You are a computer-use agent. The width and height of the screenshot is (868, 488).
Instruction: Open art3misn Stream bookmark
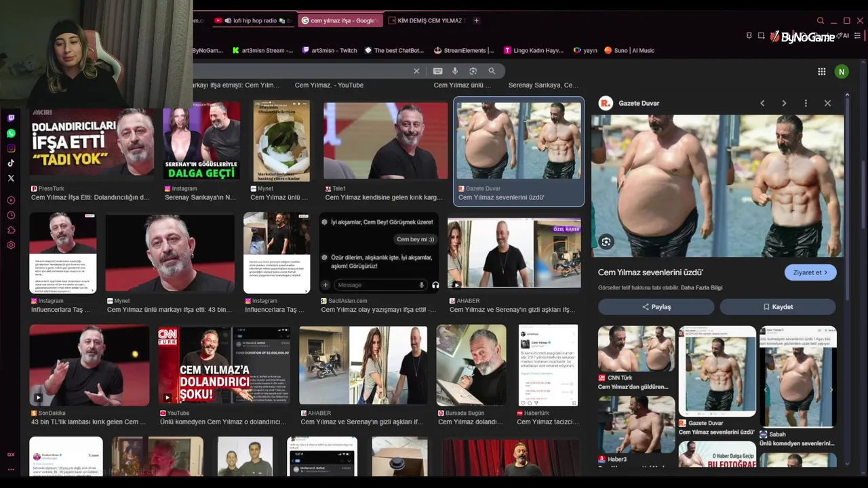(x=262, y=50)
